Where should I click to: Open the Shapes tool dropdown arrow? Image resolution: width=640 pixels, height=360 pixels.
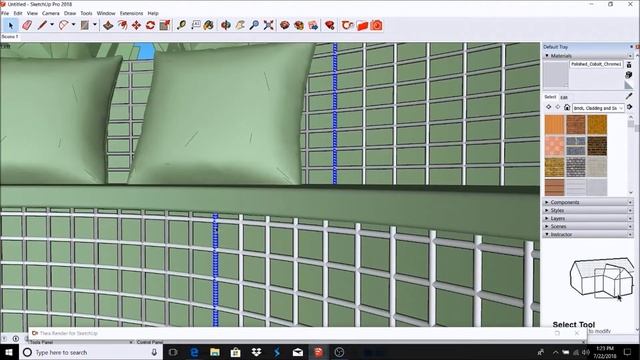(x=95, y=25)
